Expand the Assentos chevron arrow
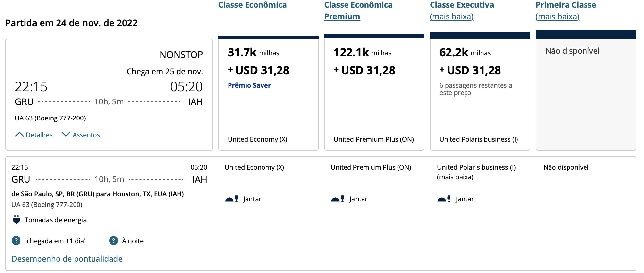 click(x=66, y=135)
